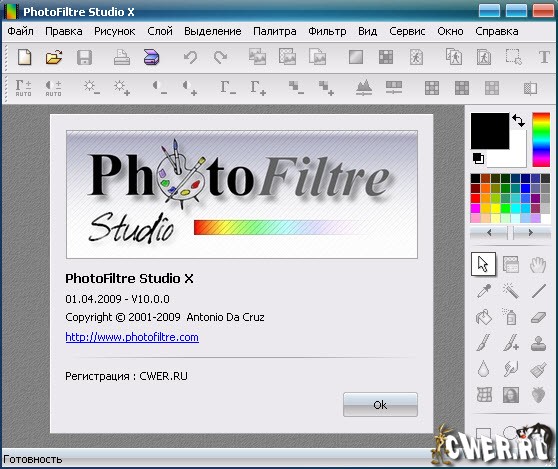The width and height of the screenshot is (558, 469).
Task: Select the Clone Stamp tool
Action: [x=538, y=343]
